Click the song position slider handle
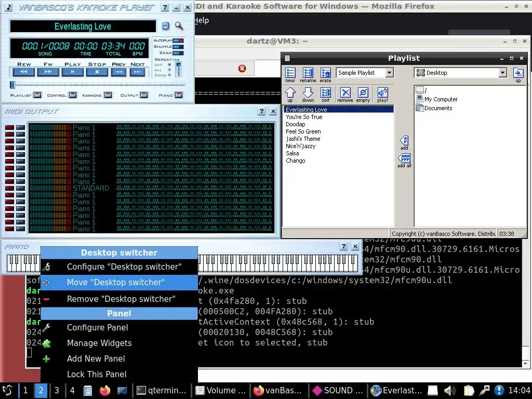The image size is (532, 399). coord(12,85)
